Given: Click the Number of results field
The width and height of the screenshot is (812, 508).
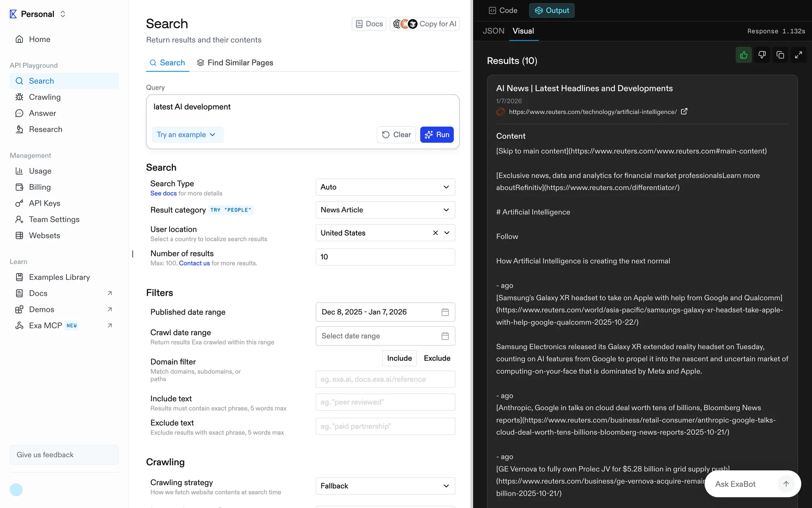Looking at the screenshot, I should coord(385,257).
